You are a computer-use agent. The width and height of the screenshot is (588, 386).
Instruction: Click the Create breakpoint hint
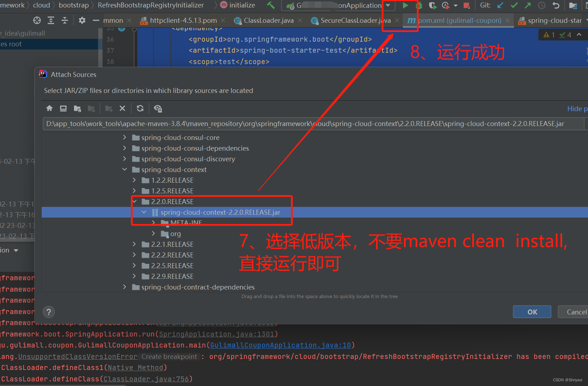(169, 356)
